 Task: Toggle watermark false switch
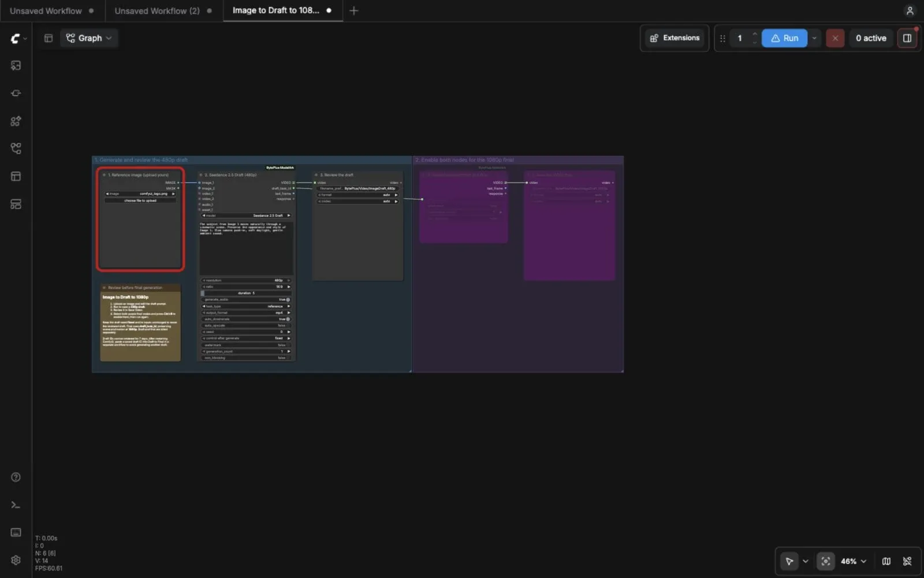tap(246, 345)
